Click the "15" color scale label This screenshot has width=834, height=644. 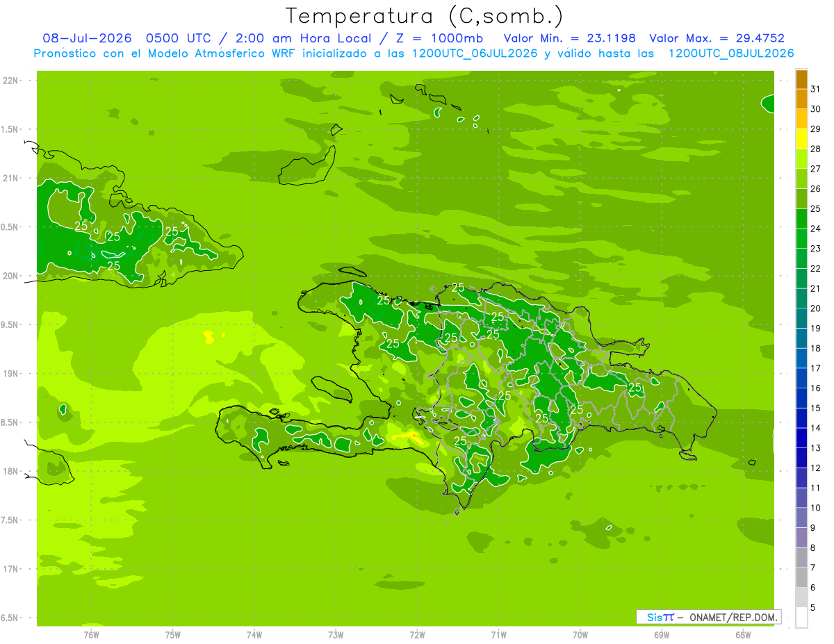tap(816, 408)
